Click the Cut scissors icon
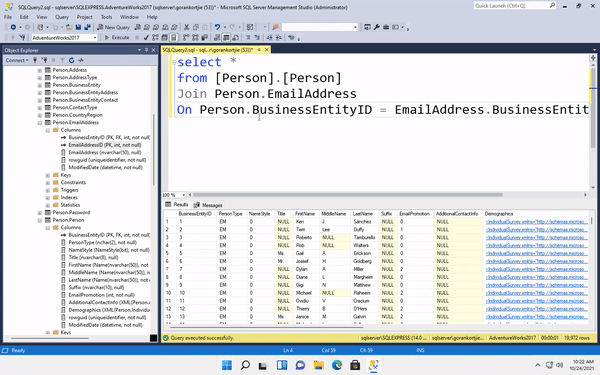 [x=186, y=27]
